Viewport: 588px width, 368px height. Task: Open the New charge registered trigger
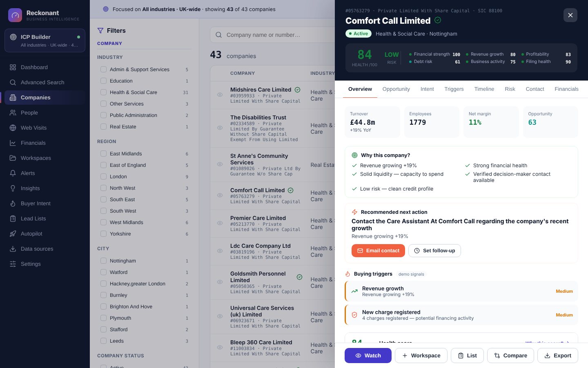point(461,315)
